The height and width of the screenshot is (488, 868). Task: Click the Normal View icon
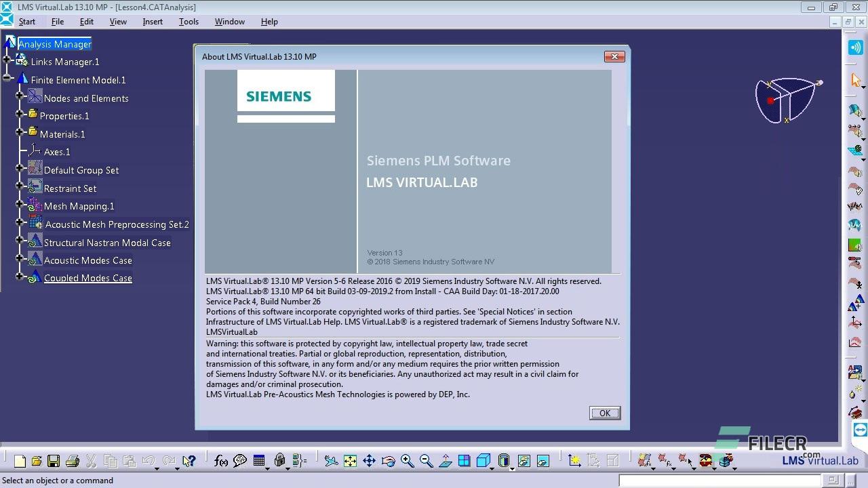pos(446,462)
